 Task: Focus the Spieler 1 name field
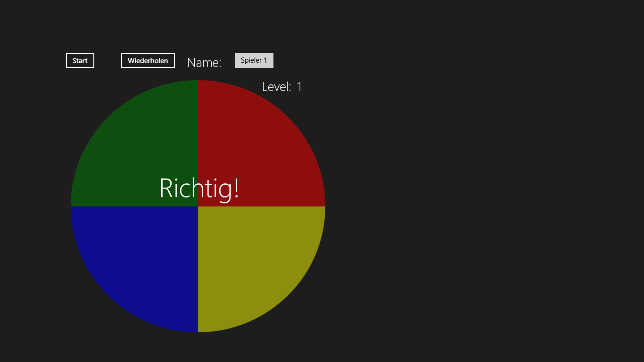[x=254, y=60]
